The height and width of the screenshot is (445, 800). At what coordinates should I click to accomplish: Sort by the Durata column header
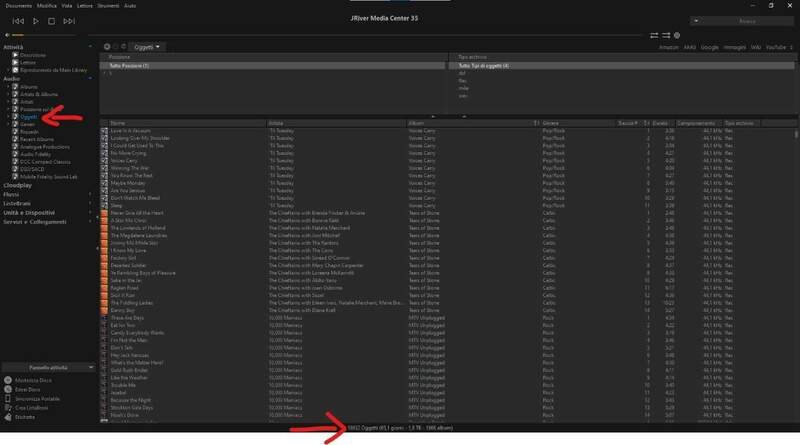(x=663, y=123)
